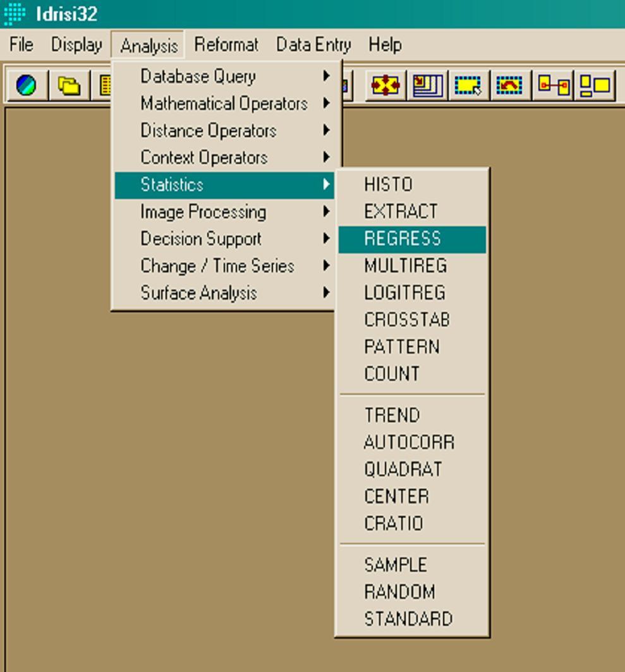
Task: Launch the CRATIO module
Action: pos(412,523)
